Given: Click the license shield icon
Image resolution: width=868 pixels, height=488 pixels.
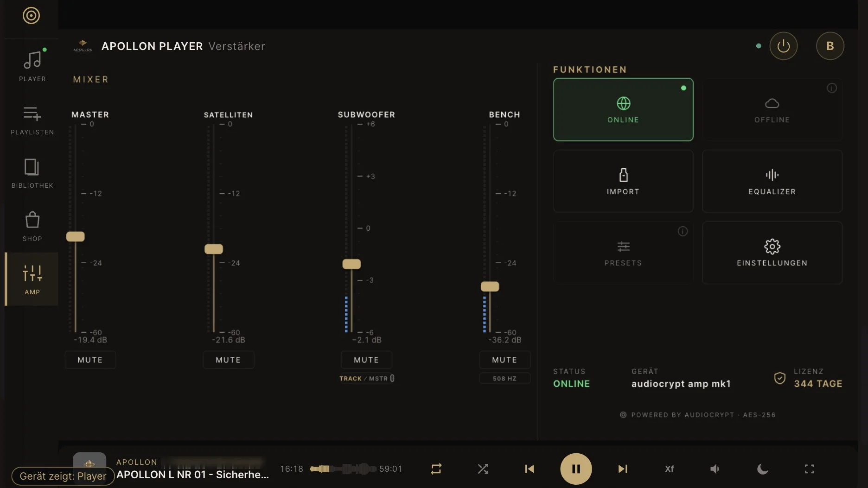Looking at the screenshot, I should click(x=780, y=378).
